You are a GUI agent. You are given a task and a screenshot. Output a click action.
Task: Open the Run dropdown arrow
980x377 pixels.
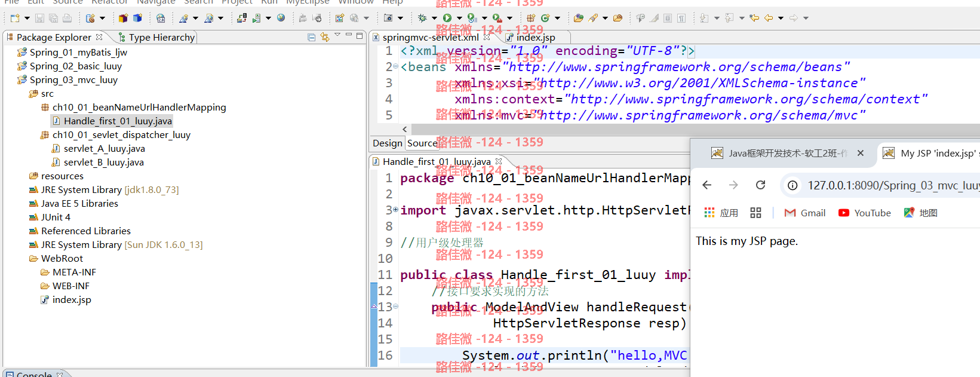(x=459, y=18)
